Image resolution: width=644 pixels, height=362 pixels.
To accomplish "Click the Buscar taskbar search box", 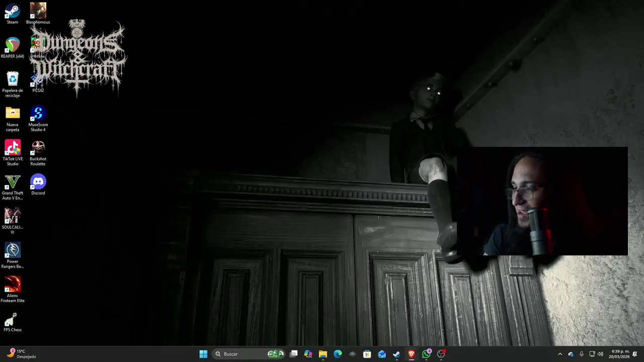I will click(x=250, y=354).
